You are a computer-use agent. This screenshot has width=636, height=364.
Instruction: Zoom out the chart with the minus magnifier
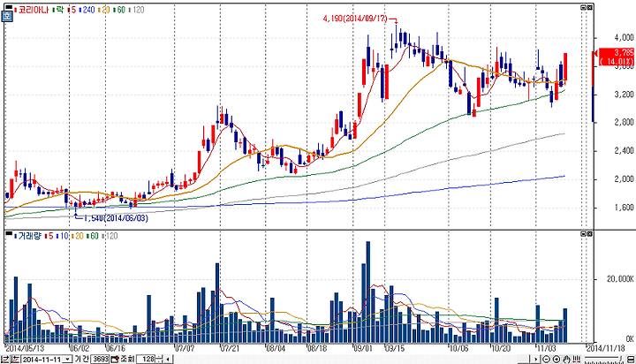pos(547,359)
